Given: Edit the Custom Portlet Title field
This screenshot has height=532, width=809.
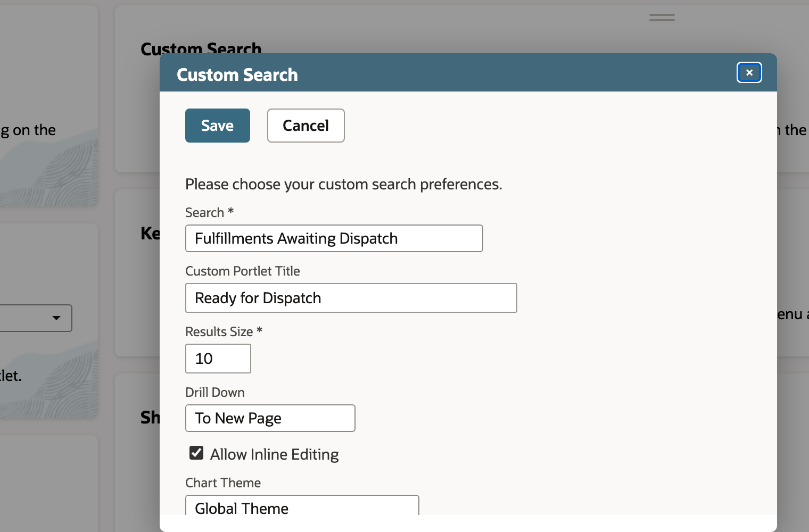Looking at the screenshot, I should 351,298.
